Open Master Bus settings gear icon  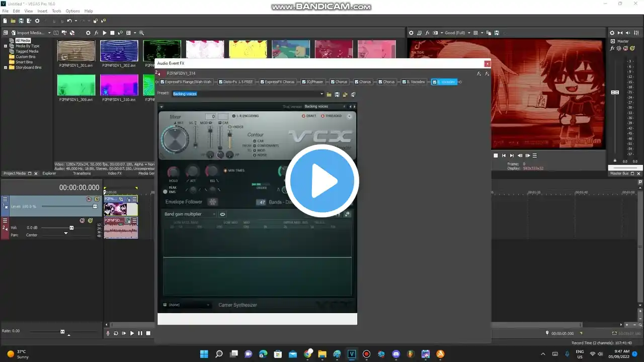(x=612, y=33)
